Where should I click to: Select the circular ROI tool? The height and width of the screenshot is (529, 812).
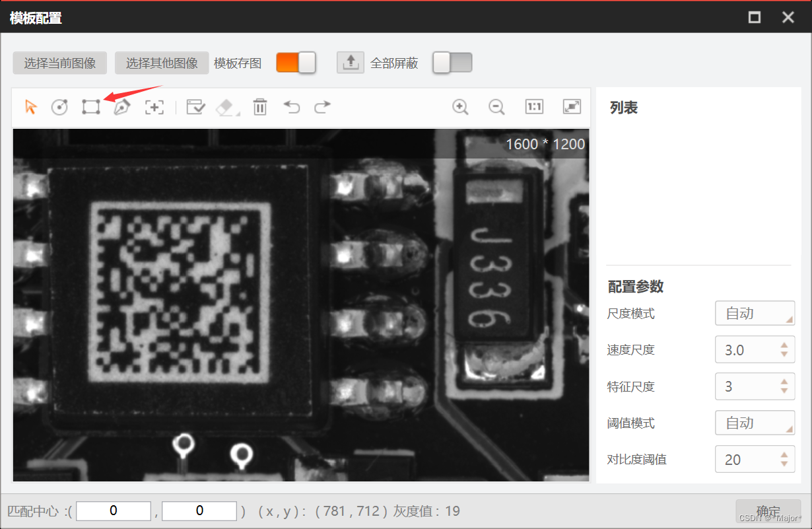tap(59, 106)
